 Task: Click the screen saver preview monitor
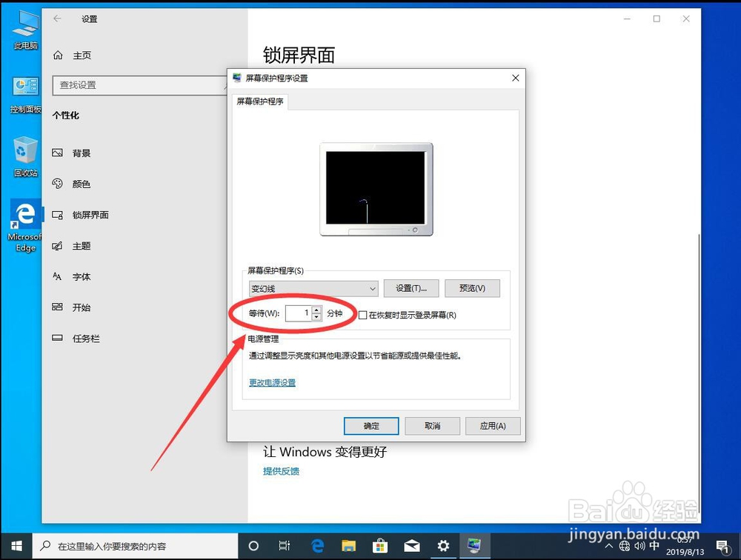376,189
